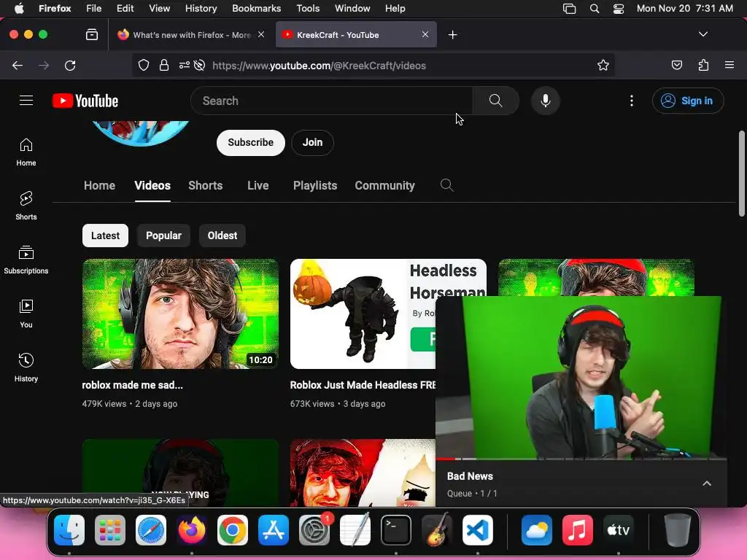Open Firefox extensions puzzle icon
747x560 pixels.
point(703,65)
